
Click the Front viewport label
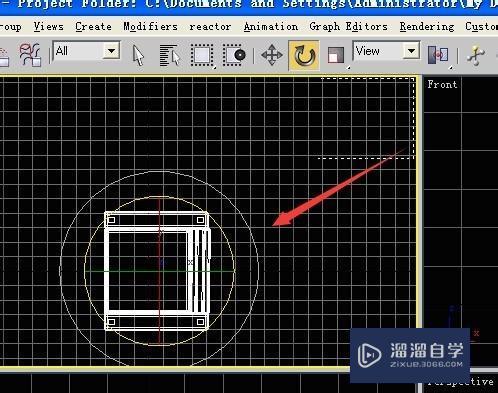tap(442, 84)
